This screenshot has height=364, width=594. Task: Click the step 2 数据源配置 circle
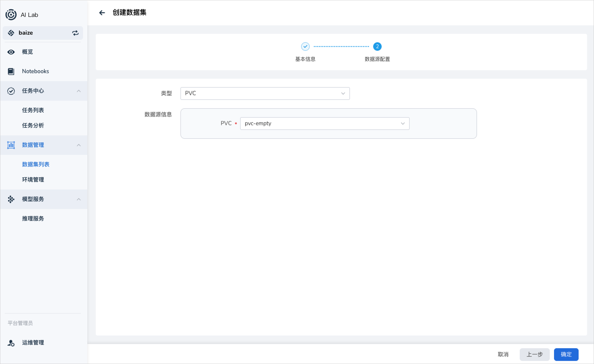click(x=377, y=47)
